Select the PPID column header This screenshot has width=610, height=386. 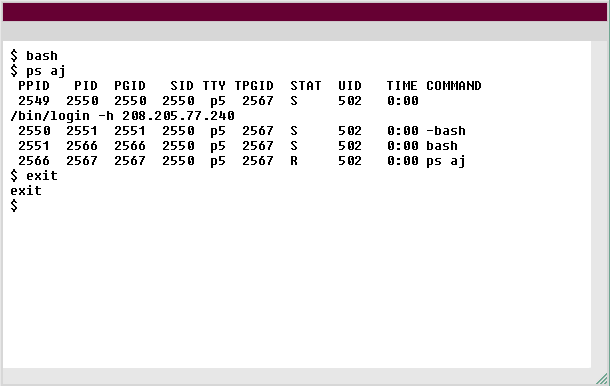[x=34, y=86]
